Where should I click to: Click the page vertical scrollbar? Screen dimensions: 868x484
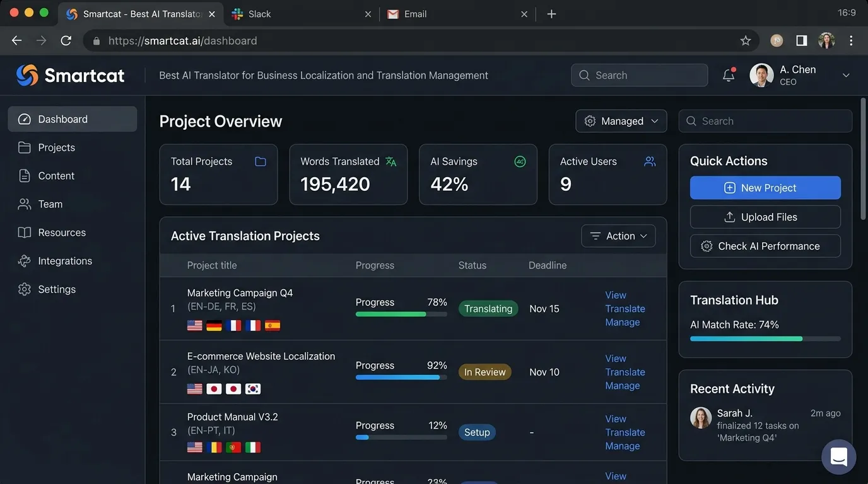[863, 159]
